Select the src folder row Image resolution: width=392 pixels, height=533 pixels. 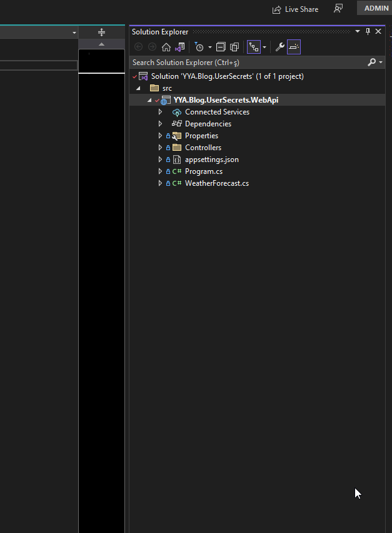(x=258, y=88)
